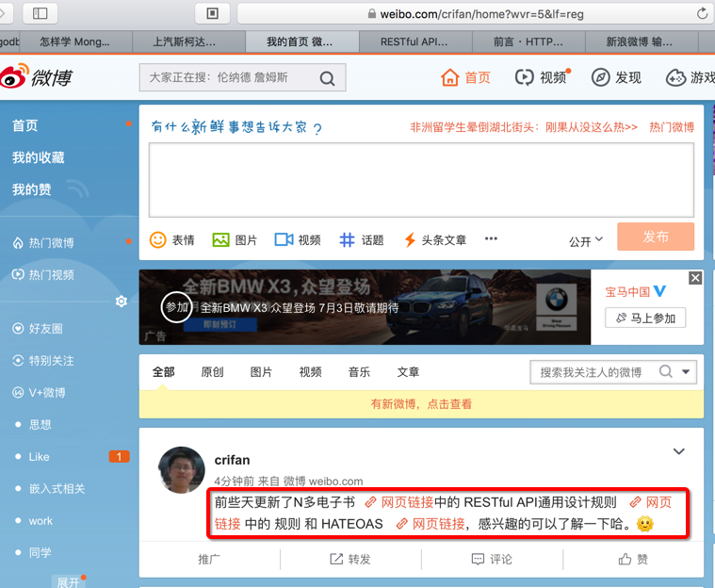
Task: Toggle the Safari sidebar button
Action: pos(41,13)
